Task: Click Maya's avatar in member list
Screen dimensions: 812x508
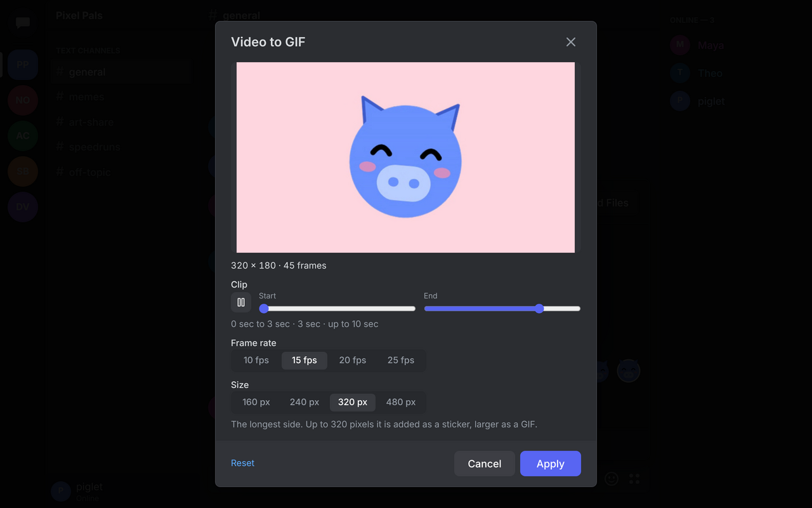Action: tap(680, 45)
